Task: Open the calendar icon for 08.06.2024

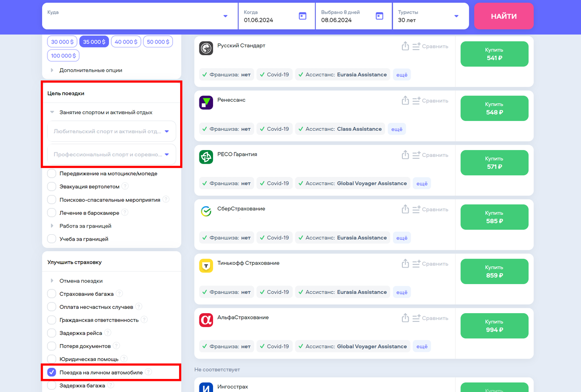Action: click(380, 16)
